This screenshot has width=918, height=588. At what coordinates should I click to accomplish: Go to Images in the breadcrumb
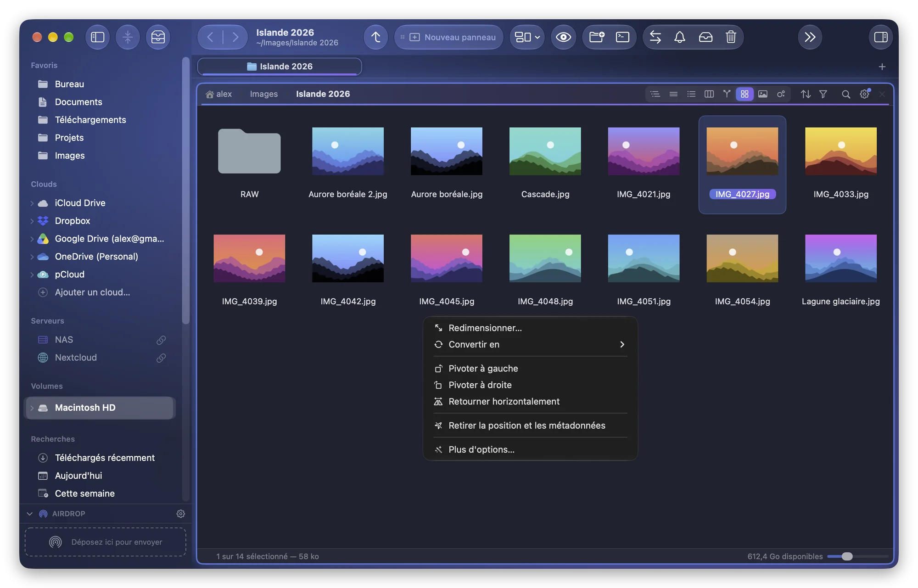click(264, 94)
